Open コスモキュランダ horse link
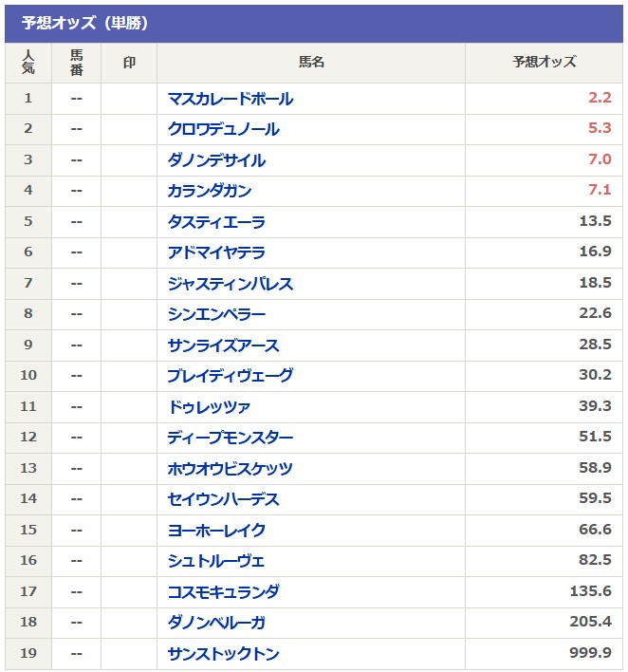Screen dimensions: 628x672 [x=224, y=592]
